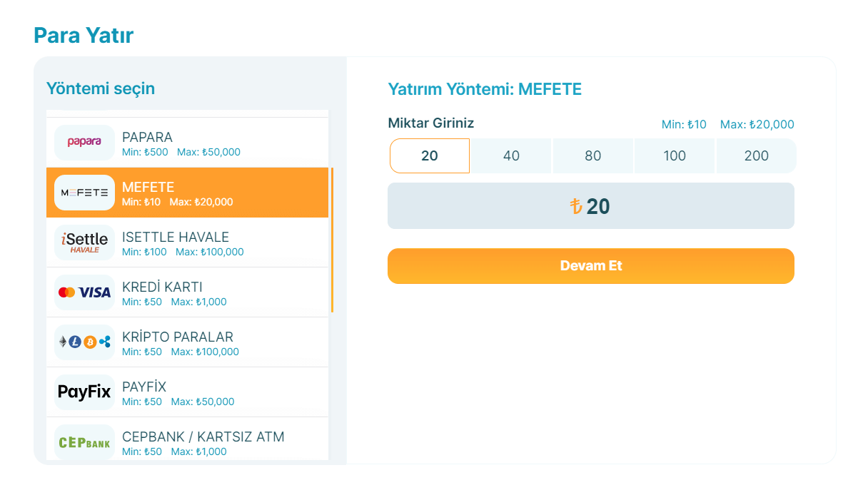Click the orange lira currency symbol

click(x=576, y=206)
